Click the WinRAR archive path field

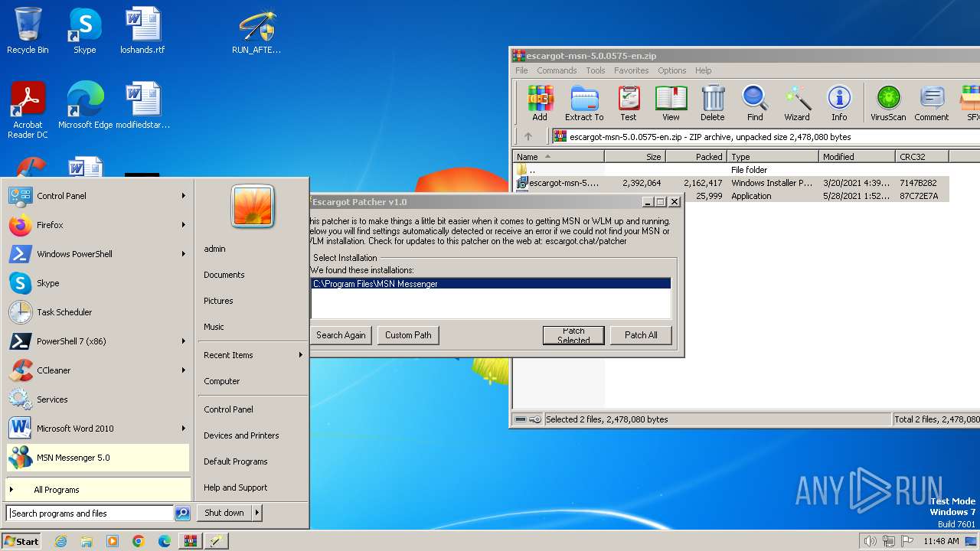pos(766,137)
